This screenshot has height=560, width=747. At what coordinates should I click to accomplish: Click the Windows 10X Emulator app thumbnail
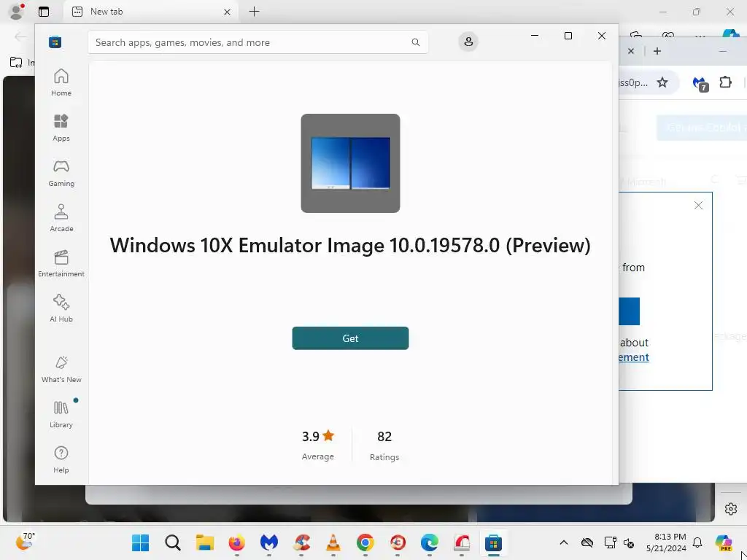tap(350, 163)
